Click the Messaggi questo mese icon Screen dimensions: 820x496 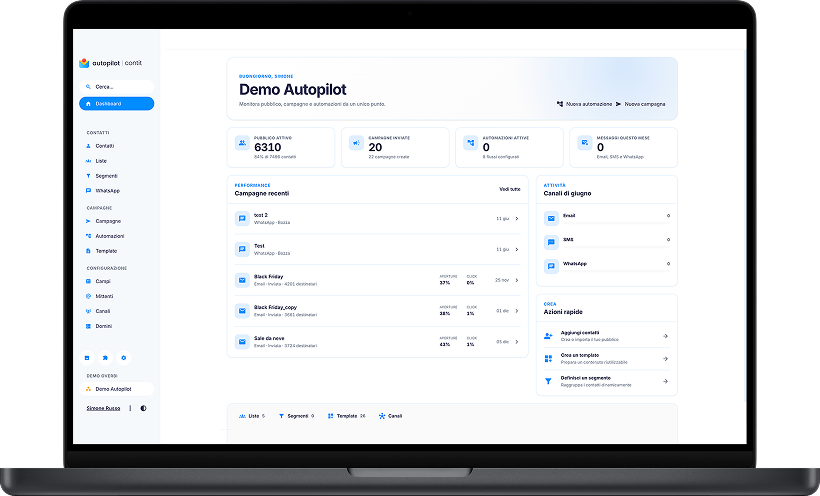[x=585, y=143]
